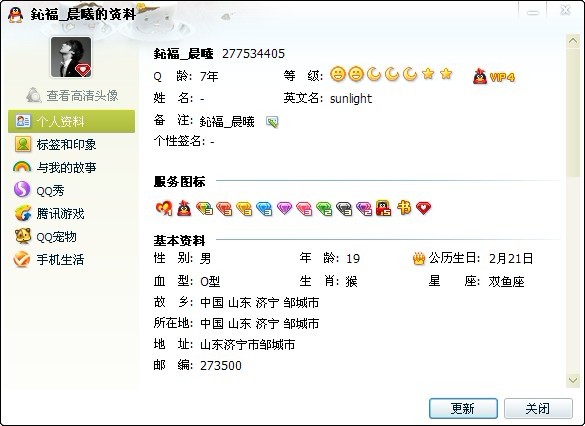Image resolution: width=585 pixels, height=426 pixels.
Task: Click the birthday crown icon
Action: [x=419, y=258]
